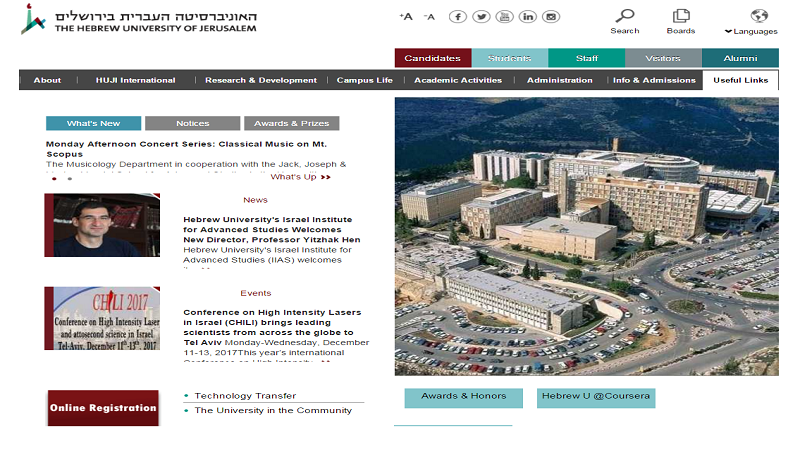Click the aerial campus photo
800x465 pixels.
click(x=587, y=236)
